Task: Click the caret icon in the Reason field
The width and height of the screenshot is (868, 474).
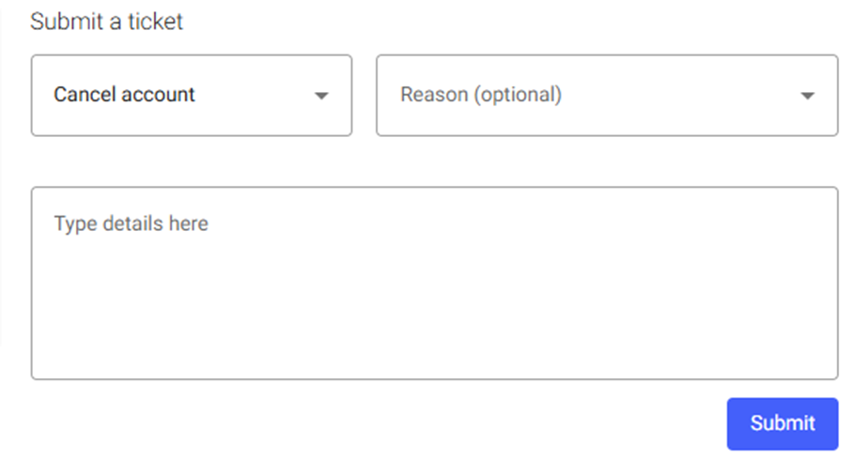Action: (x=807, y=96)
